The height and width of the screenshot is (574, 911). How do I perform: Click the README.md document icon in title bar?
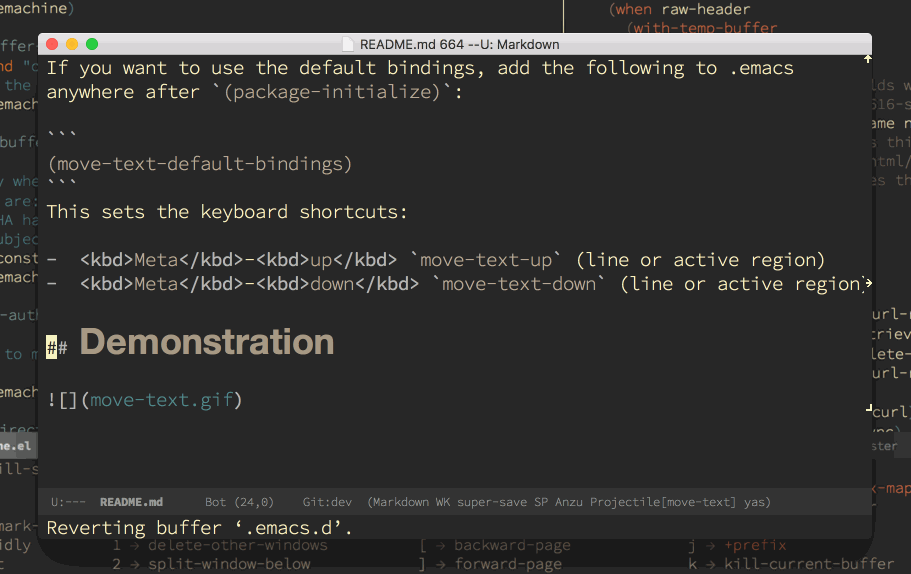coord(347,45)
